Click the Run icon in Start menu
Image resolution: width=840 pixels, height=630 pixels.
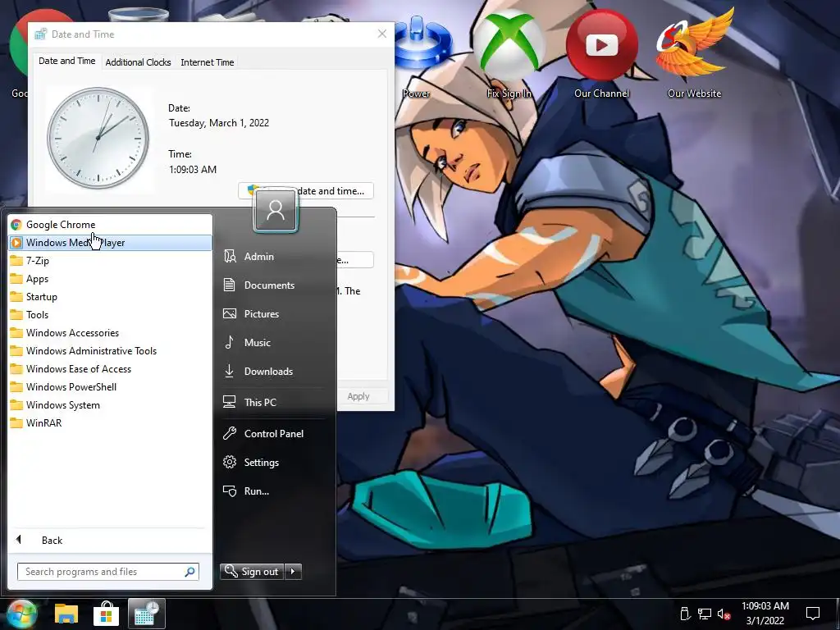pyautogui.click(x=230, y=491)
